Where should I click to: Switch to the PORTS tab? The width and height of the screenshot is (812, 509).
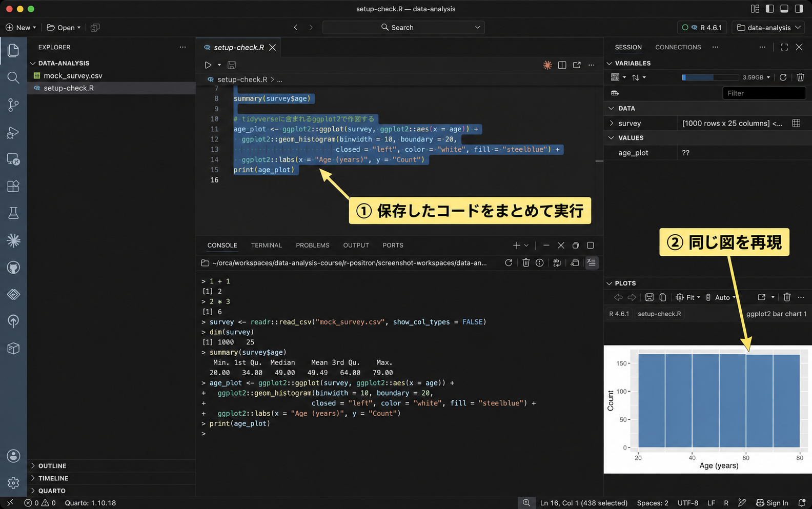[393, 246]
